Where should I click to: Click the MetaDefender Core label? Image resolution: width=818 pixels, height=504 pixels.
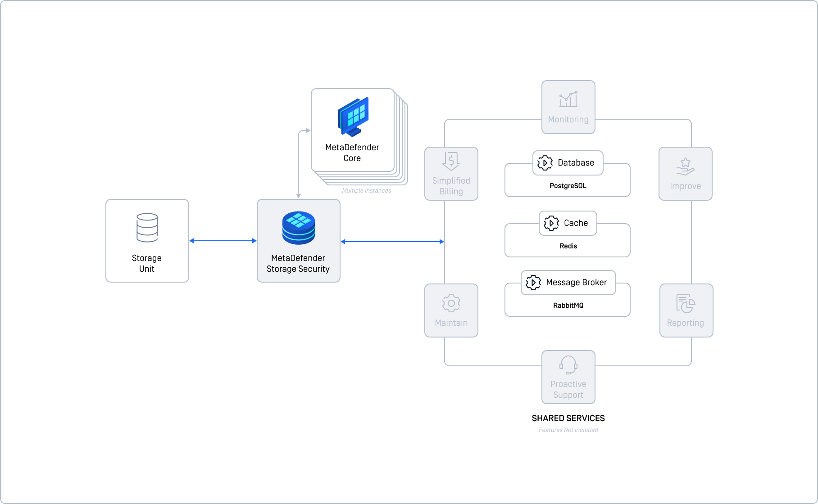352,153
